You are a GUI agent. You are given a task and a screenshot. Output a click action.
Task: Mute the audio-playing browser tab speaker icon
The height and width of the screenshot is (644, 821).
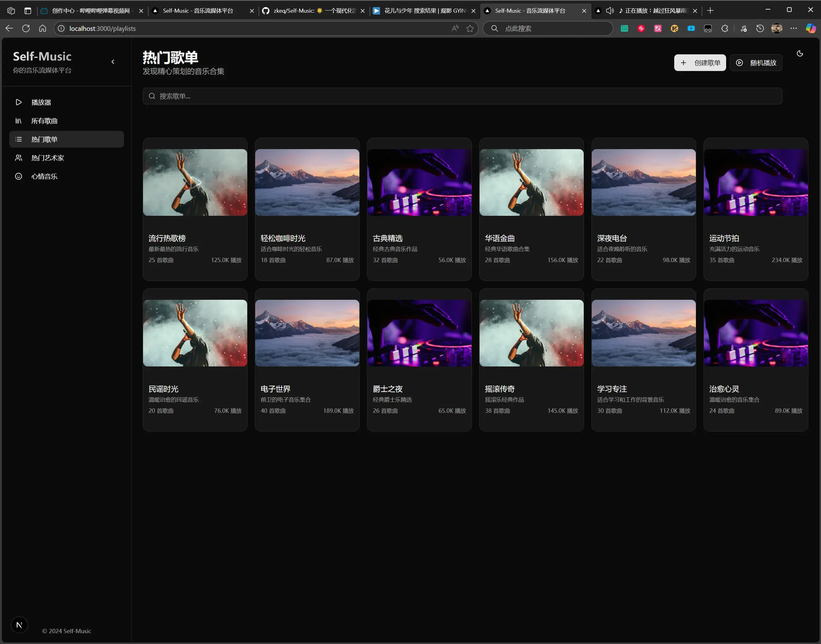(x=609, y=10)
